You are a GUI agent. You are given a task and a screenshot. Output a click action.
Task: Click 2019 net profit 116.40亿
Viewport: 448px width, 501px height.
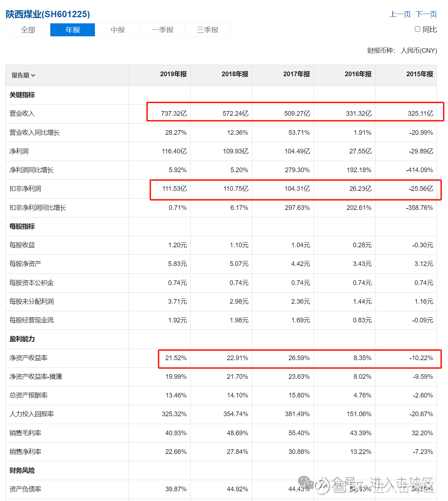coord(174,151)
